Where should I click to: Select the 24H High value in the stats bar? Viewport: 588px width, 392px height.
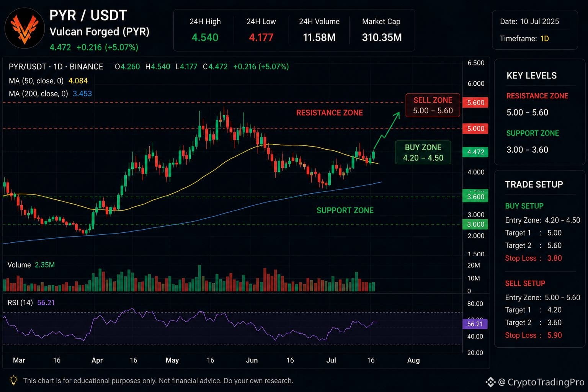tap(205, 38)
